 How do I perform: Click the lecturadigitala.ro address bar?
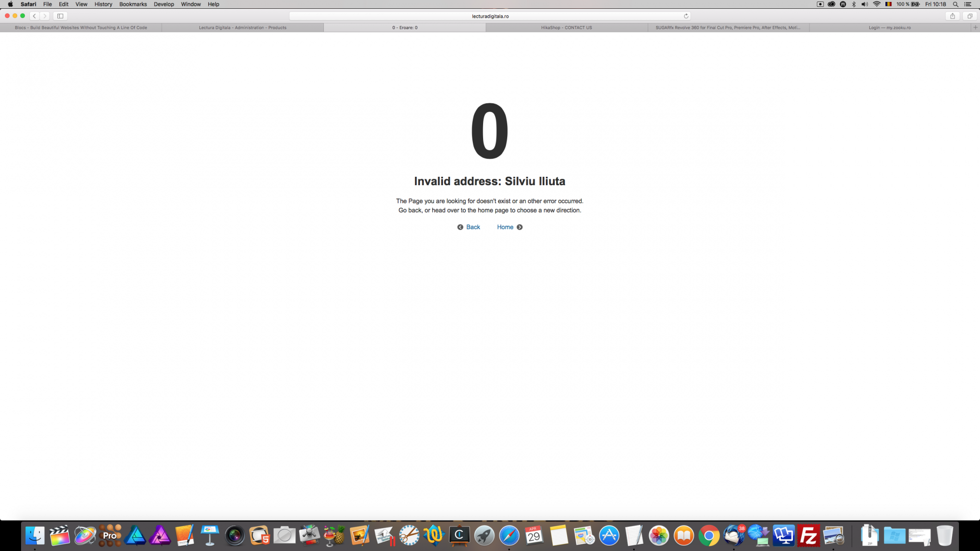490,16
